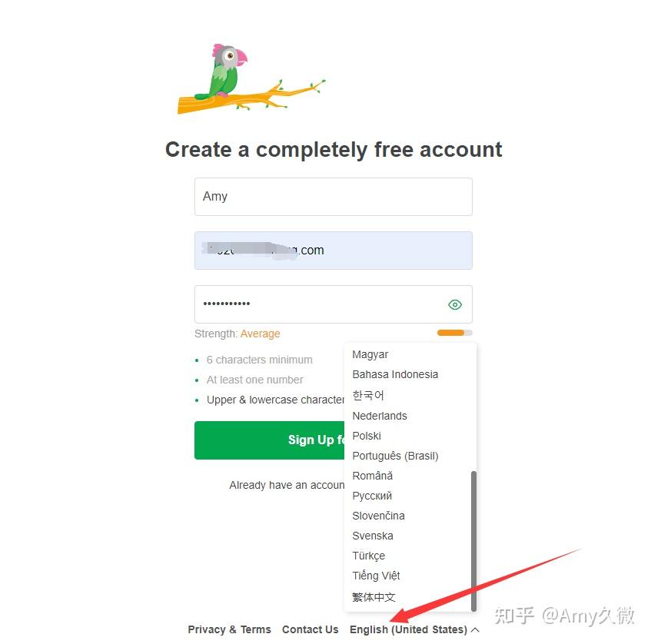Open the Privacy & Terms link

229,629
